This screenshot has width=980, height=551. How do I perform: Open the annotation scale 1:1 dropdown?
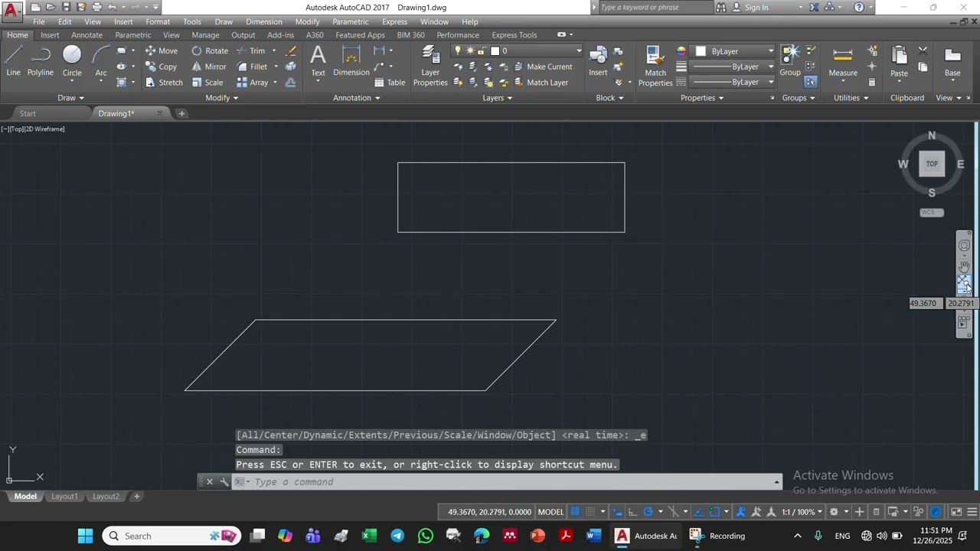[x=802, y=512]
